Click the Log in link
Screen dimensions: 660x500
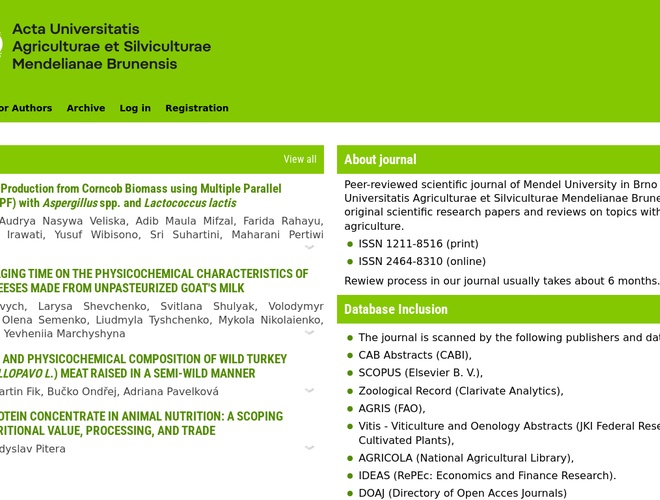click(135, 108)
